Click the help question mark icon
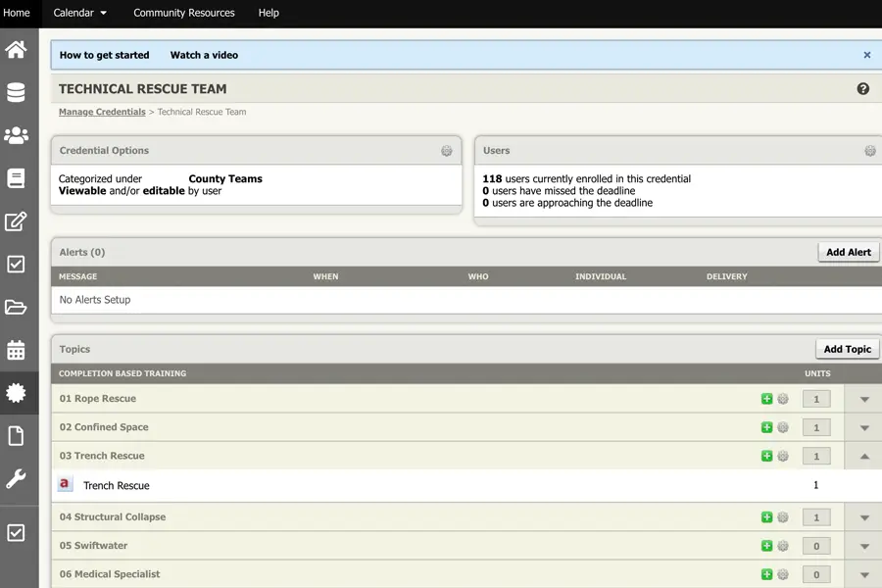This screenshot has width=882, height=588. (863, 89)
